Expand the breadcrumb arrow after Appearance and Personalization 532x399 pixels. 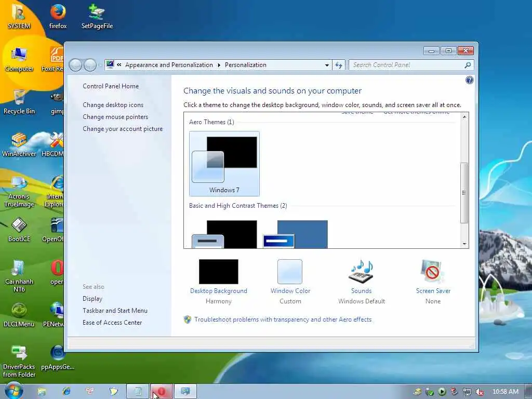click(x=219, y=65)
